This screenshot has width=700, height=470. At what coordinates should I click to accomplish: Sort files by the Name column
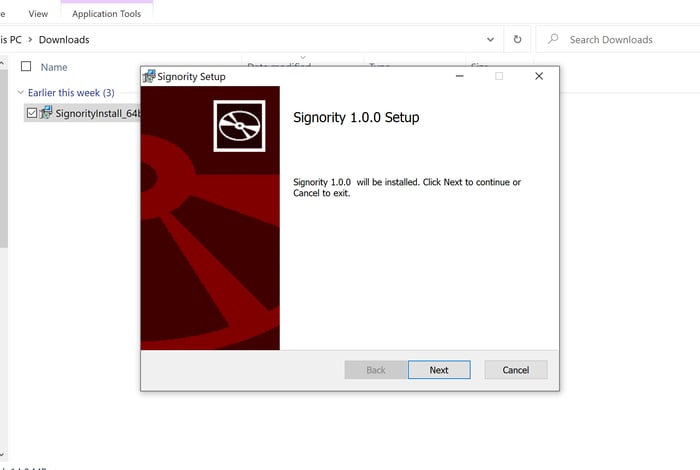coord(54,67)
